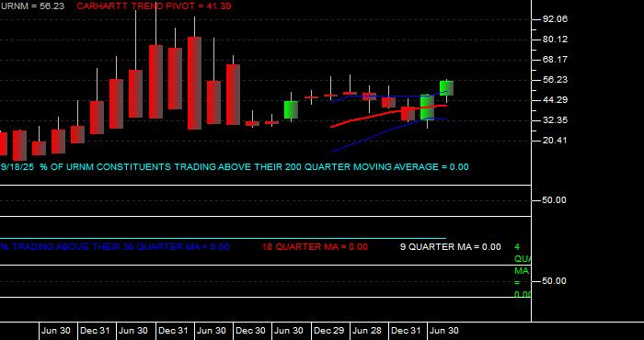Click the cyan horizontal line in the indicator panel

(x=223, y=238)
